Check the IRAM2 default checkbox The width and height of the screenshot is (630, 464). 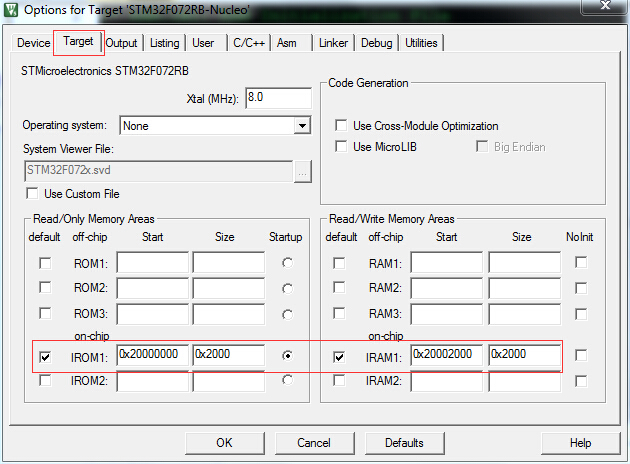click(x=339, y=380)
